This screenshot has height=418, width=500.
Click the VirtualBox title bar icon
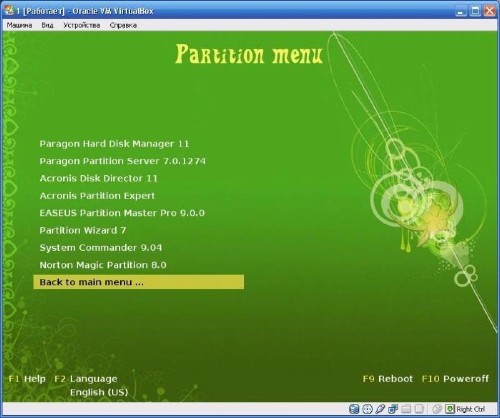pyautogui.click(x=9, y=11)
